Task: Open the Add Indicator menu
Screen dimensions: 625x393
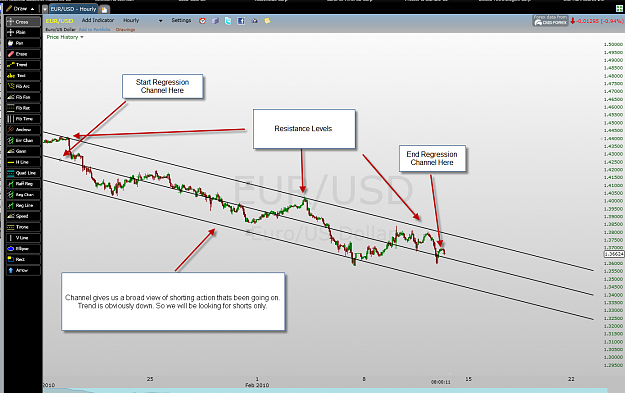Action: [x=98, y=20]
